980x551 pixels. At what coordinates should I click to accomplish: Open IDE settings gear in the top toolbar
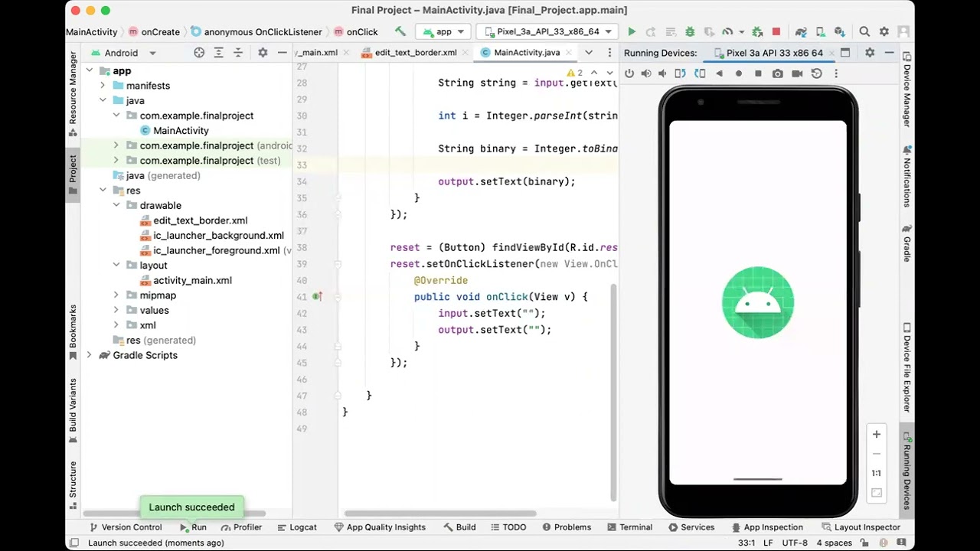[x=884, y=31]
